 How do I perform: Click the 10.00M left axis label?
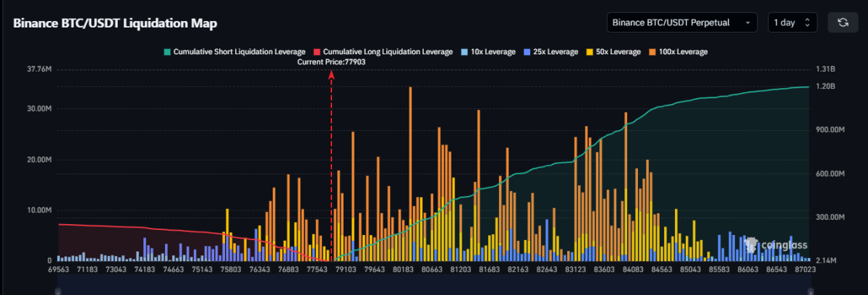pos(40,210)
